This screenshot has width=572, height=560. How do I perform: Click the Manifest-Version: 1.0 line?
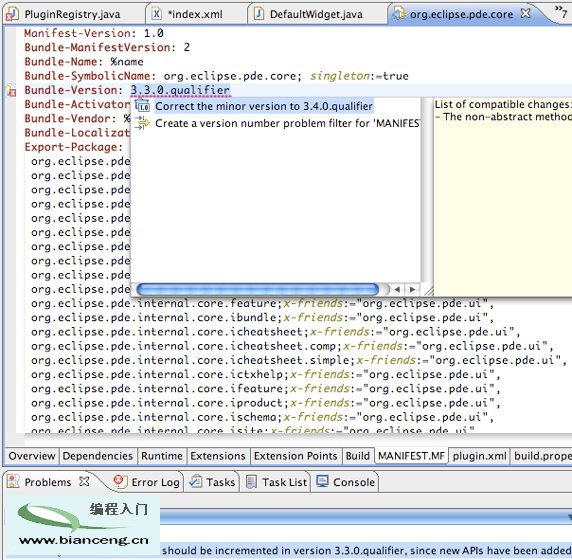pos(94,33)
